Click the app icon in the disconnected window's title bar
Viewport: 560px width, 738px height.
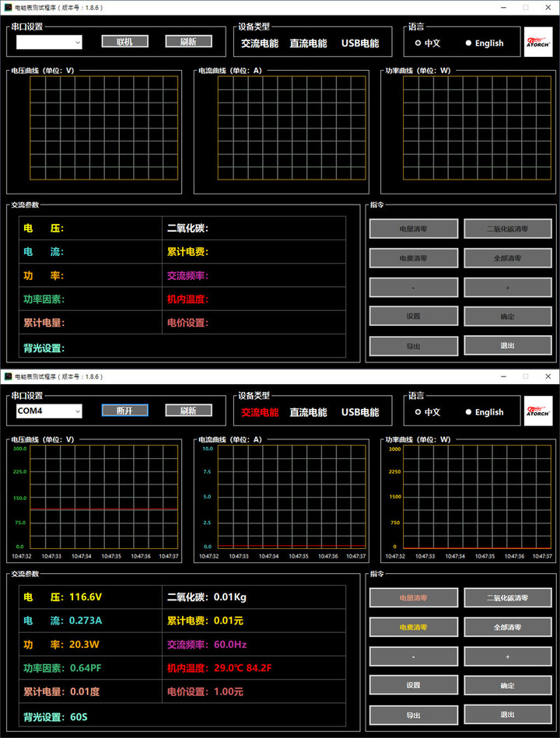tap(8, 8)
